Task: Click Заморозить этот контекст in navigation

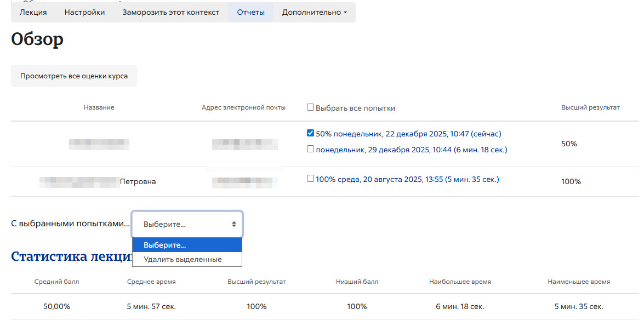Action: (x=170, y=12)
